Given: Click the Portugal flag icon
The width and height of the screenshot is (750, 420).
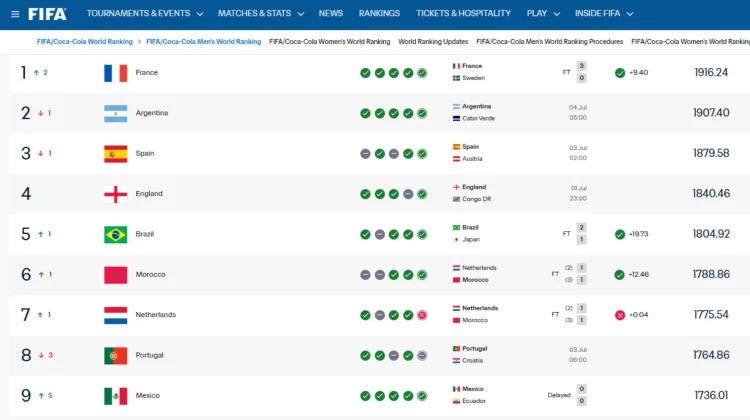Looking at the screenshot, I should pyautogui.click(x=116, y=356).
